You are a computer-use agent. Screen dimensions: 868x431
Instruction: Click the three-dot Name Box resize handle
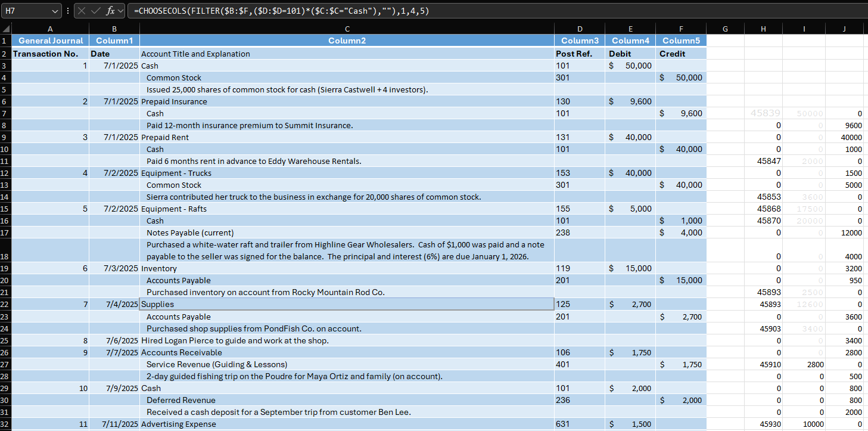point(69,11)
